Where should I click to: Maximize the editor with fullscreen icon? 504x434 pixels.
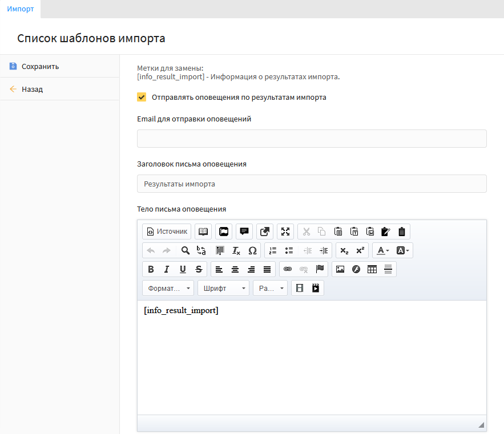coord(285,232)
